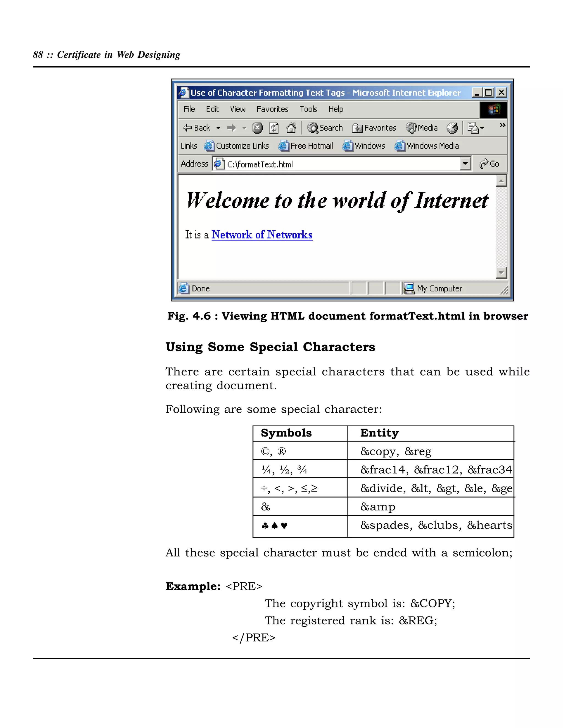Expand the toolbar overflow chevron

pos(502,125)
